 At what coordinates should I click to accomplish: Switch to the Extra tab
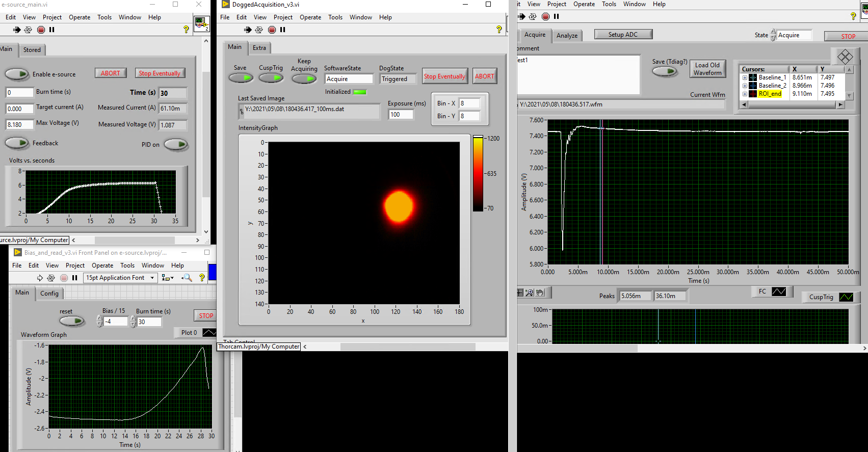tap(259, 48)
